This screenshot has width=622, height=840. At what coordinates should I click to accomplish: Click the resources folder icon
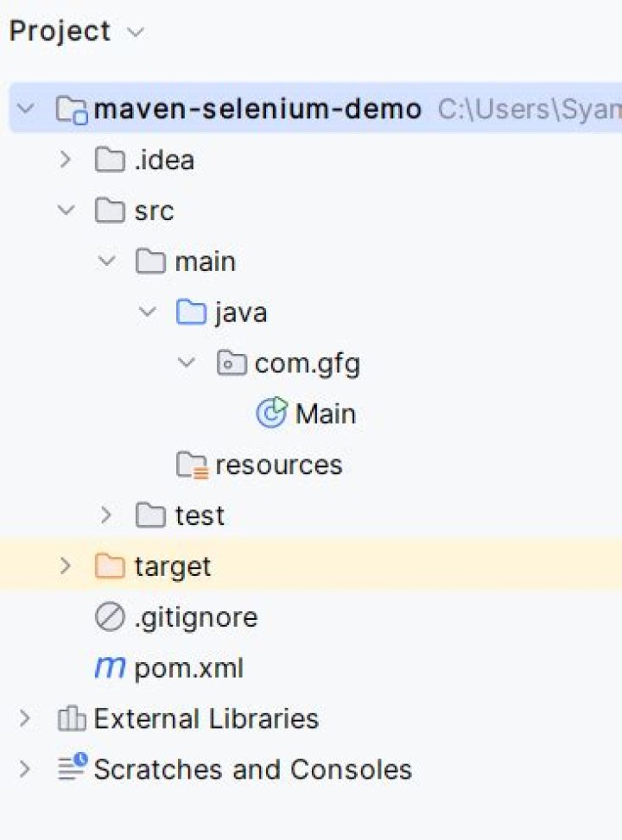192,464
